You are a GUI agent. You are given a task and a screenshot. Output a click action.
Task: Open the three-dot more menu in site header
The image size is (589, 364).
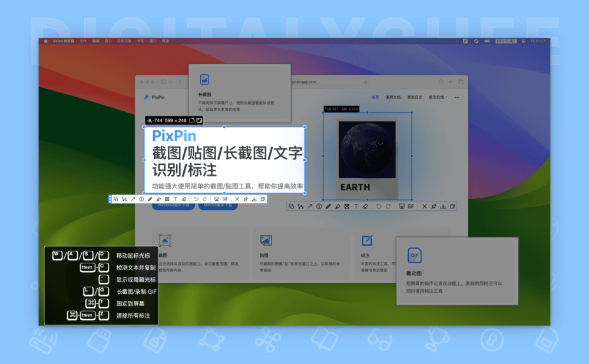point(457,97)
